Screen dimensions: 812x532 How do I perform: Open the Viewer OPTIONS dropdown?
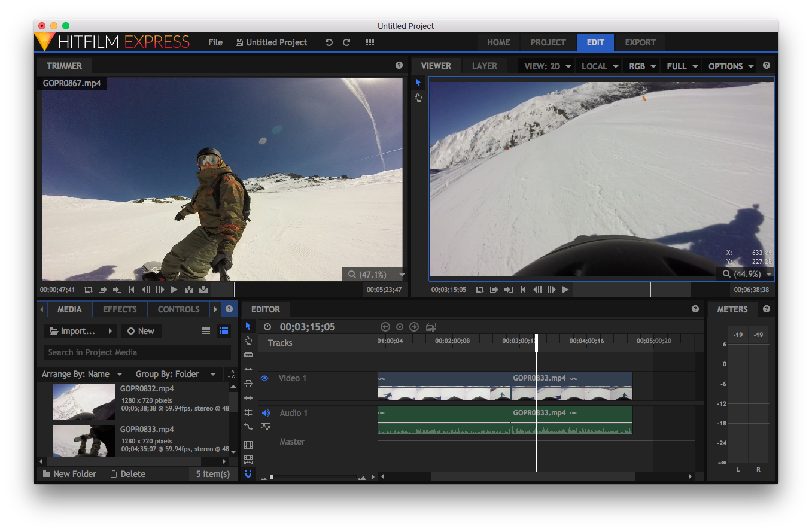(x=731, y=66)
